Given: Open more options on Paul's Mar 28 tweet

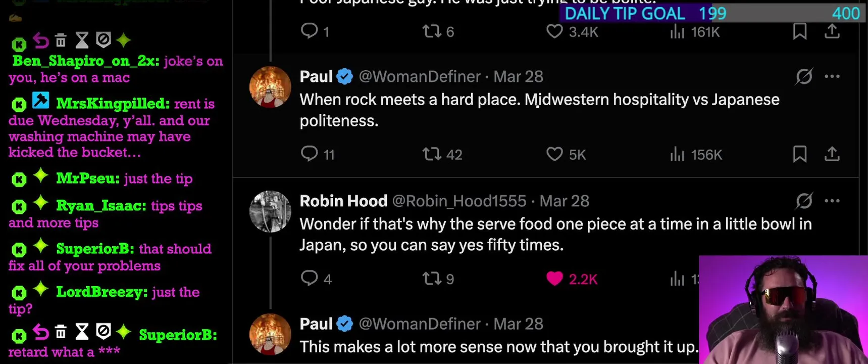Looking at the screenshot, I should pyautogui.click(x=832, y=76).
